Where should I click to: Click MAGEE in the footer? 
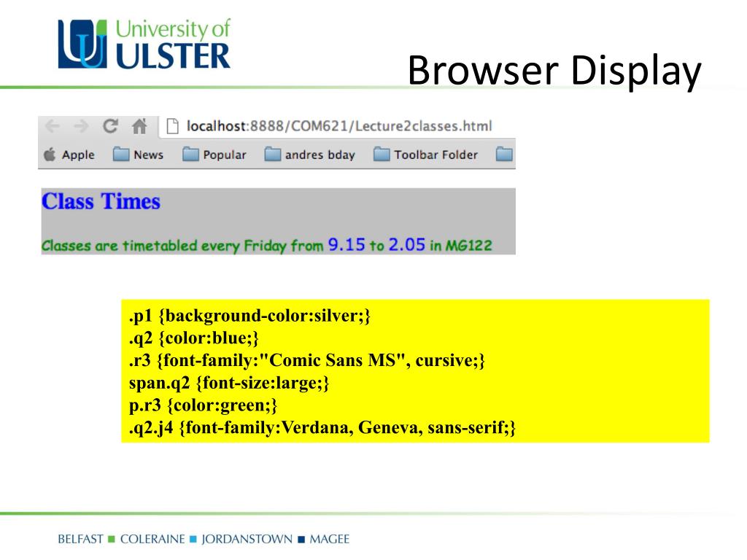(330, 539)
